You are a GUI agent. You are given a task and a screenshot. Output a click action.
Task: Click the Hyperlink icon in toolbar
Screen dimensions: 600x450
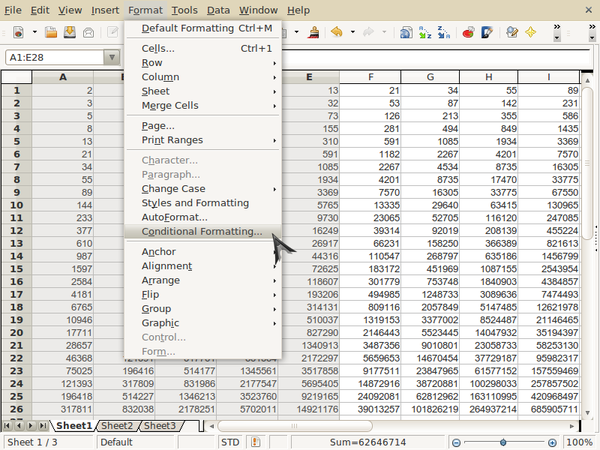(406, 33)
